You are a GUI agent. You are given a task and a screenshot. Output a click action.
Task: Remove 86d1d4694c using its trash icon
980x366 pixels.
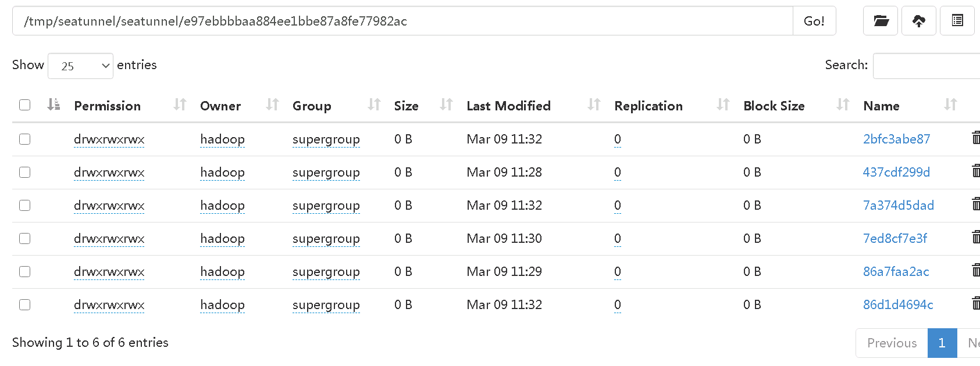(976, 304)
